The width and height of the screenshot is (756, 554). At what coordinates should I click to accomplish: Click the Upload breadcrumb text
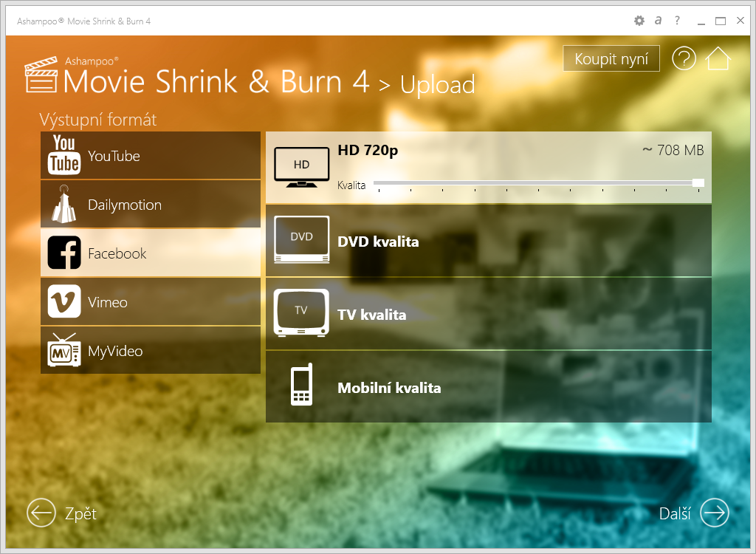tap(437, 85)
